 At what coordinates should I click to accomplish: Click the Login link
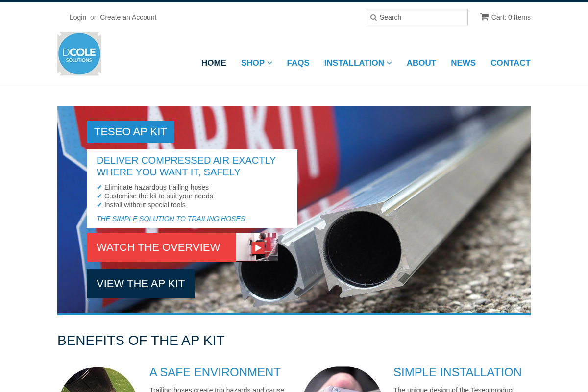point(78,17)
